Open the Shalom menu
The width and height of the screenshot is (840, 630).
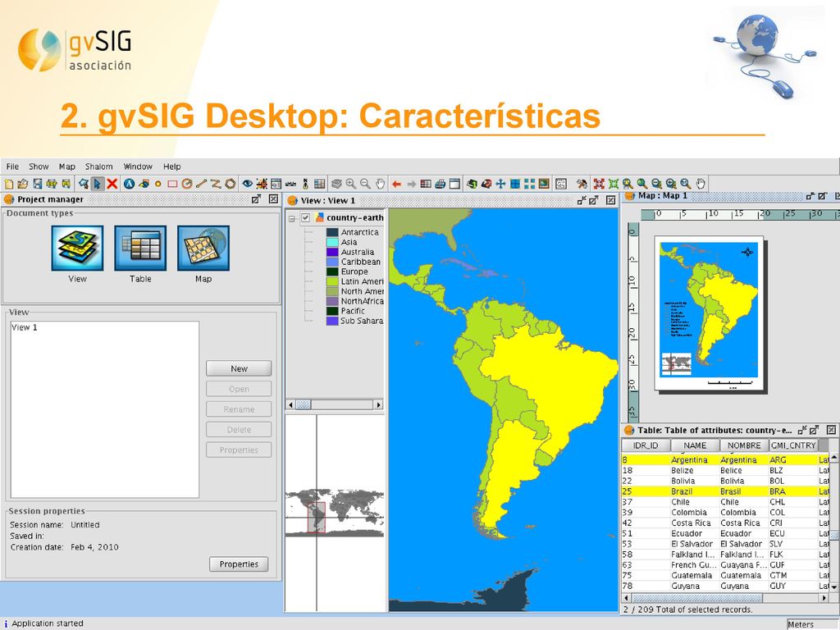pos(99,167)
